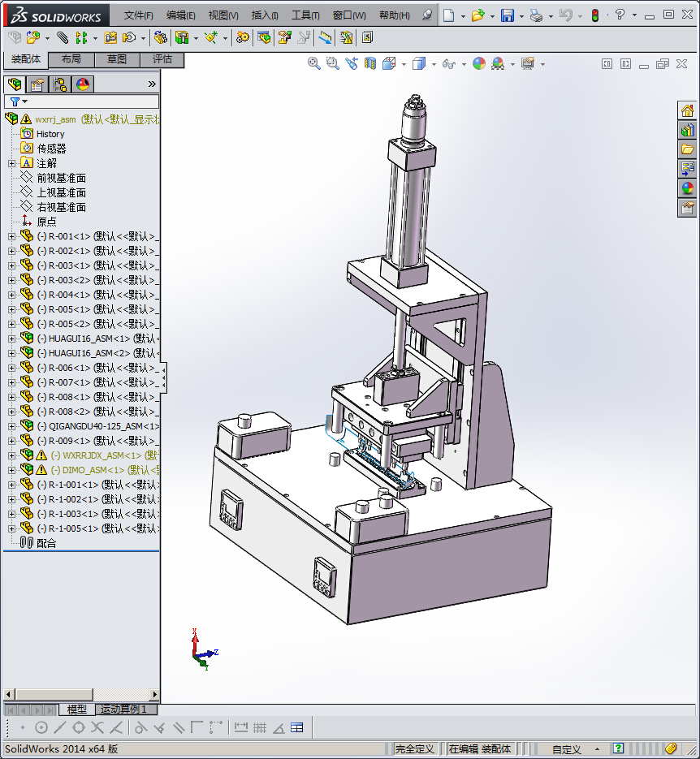Click the Print icon
The height and width of the screenshot is (759, 700).
click(x=536, y=15)
